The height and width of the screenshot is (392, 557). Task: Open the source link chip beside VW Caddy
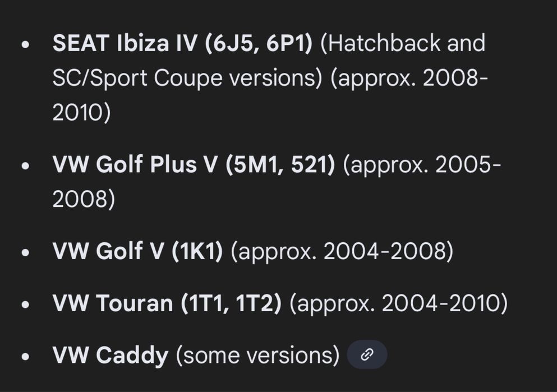coord(367,355)
